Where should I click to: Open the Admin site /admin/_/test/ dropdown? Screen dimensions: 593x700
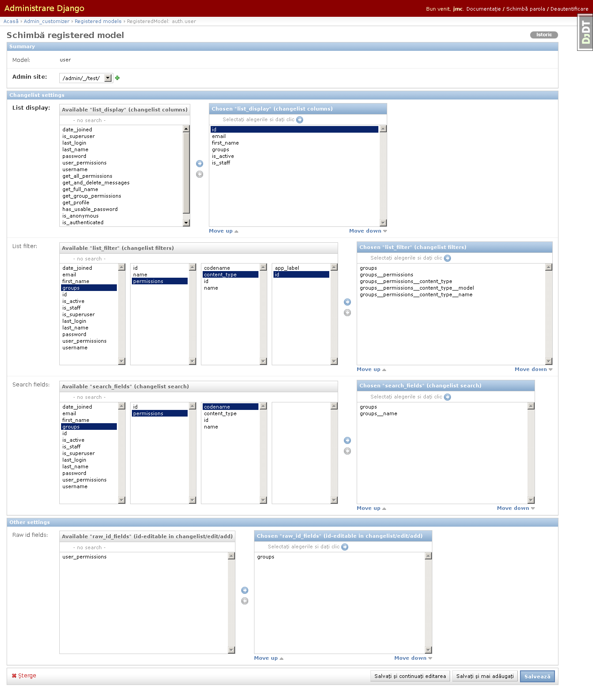pyautogui.click(x=86, y=78)
